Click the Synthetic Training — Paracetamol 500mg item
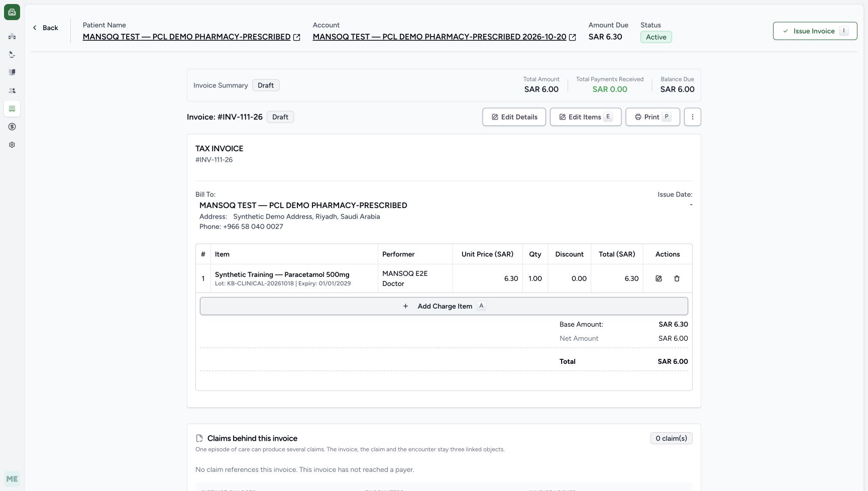This screenshot has width=868, height=491. click(x=282, y=274)
